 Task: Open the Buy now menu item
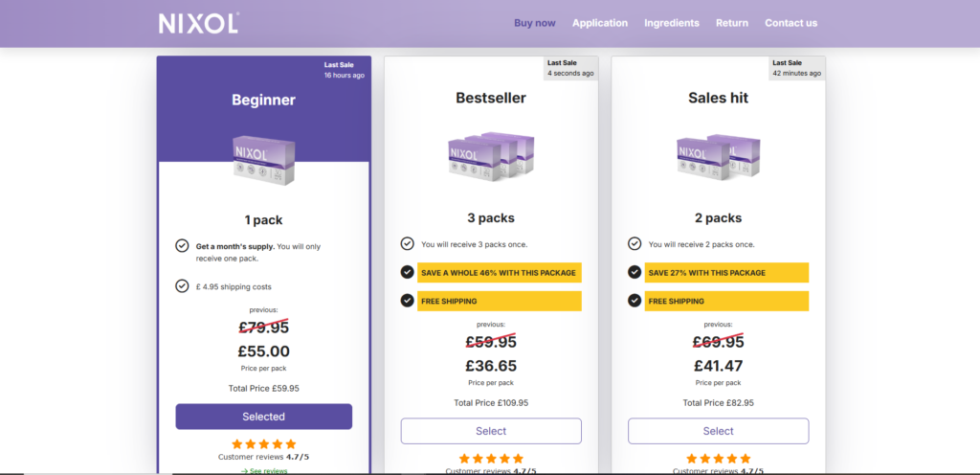coord(534,23)
